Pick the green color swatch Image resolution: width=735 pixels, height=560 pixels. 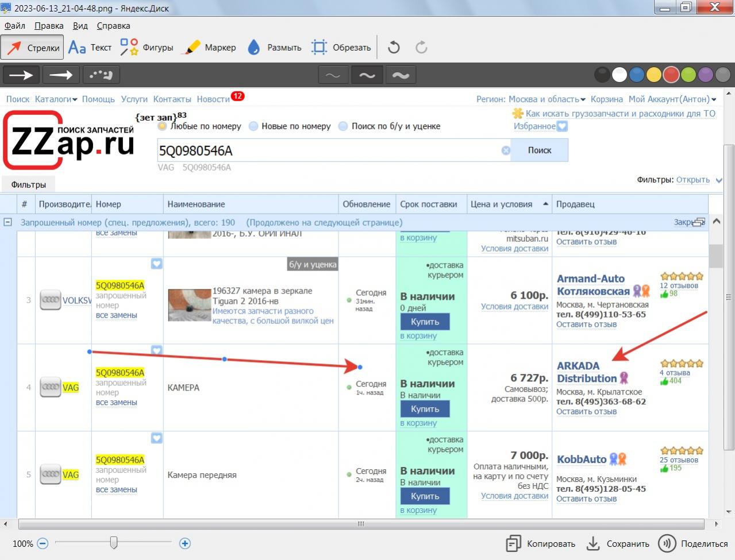tap(688, 75)
